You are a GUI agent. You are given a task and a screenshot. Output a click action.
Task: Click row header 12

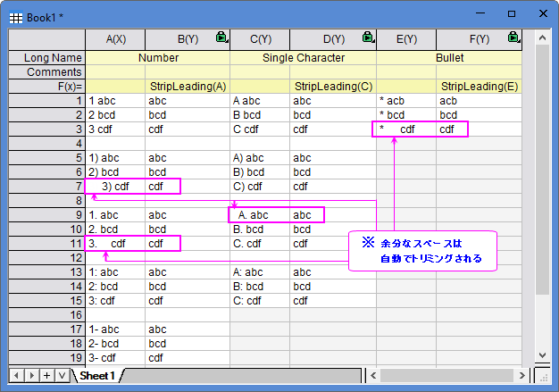coord(47,258)
